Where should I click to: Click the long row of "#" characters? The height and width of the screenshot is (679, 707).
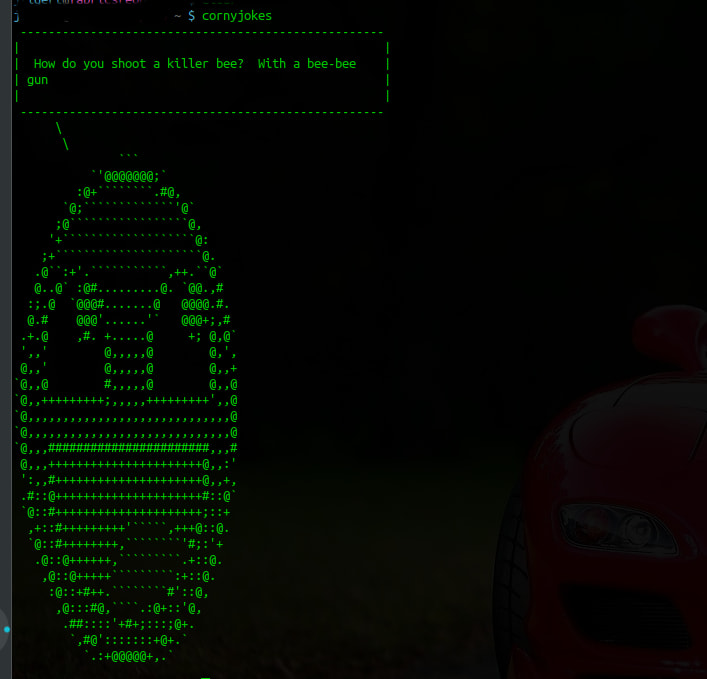click(129, 448)
